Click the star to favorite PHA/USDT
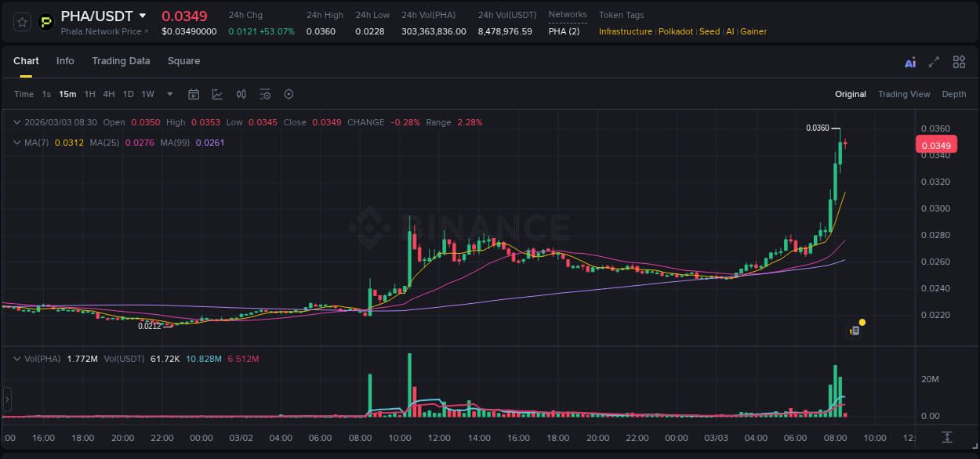 pos(21,21)
